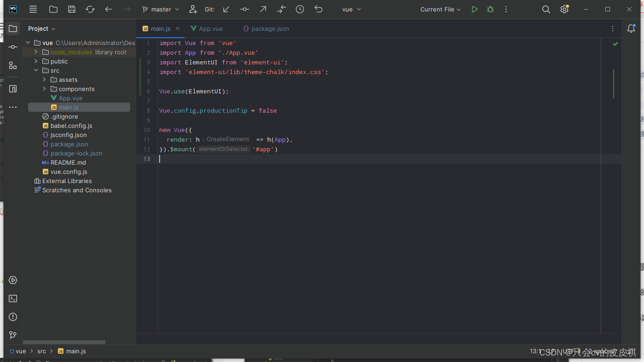
Task: Click src in the breadcrumb bar
Action: 41,351
